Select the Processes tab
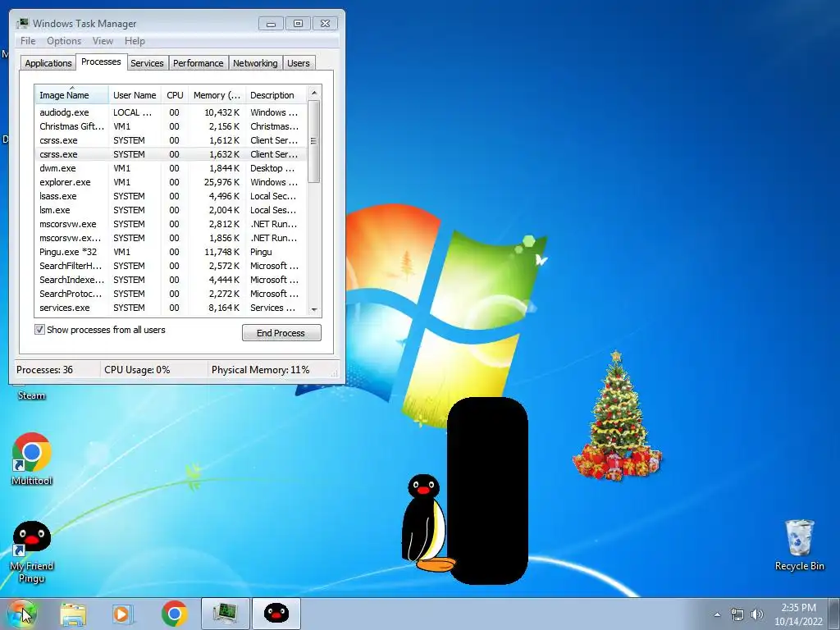Screen dimensions: 840x630 [x=101, y=62]
